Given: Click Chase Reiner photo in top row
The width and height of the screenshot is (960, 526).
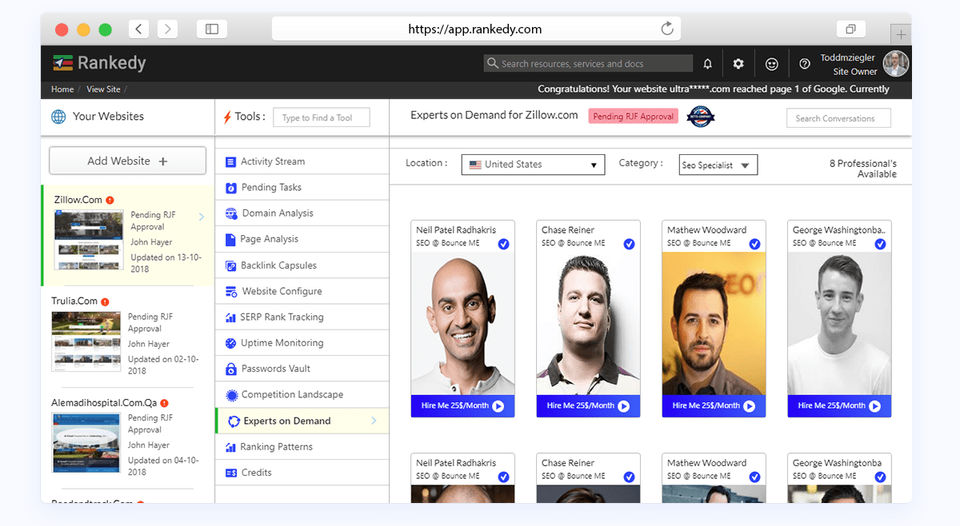Looking at the screenshot, I should [588, 323].
